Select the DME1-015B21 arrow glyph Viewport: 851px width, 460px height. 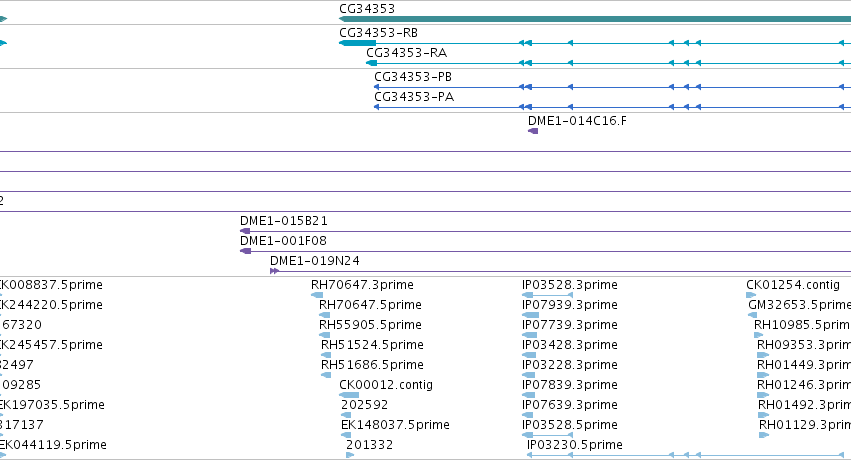point(245,231)
